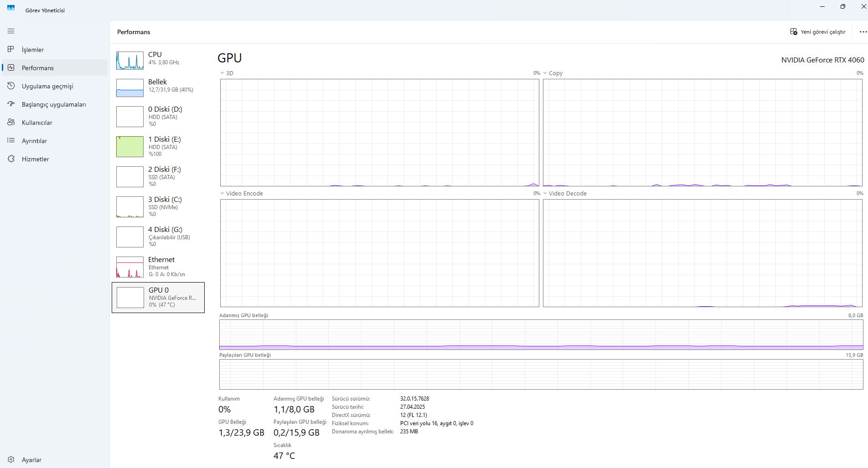Open Başlangıç uygulamaları page
The height and width of the screenshot is (468, 868).
point(55,104)
